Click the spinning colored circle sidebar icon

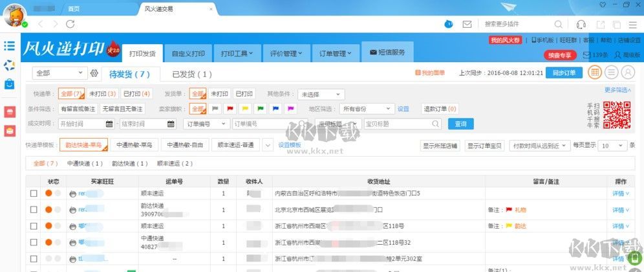coord(10,65)
